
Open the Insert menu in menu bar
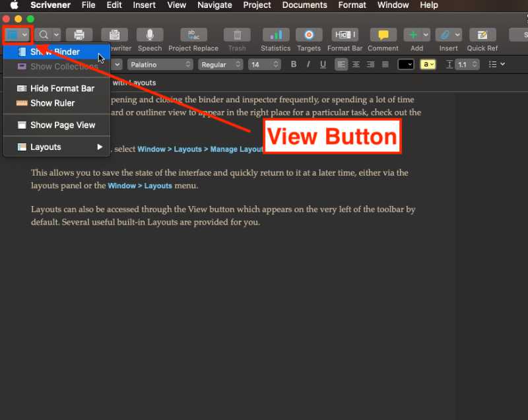tap(144, 5)
